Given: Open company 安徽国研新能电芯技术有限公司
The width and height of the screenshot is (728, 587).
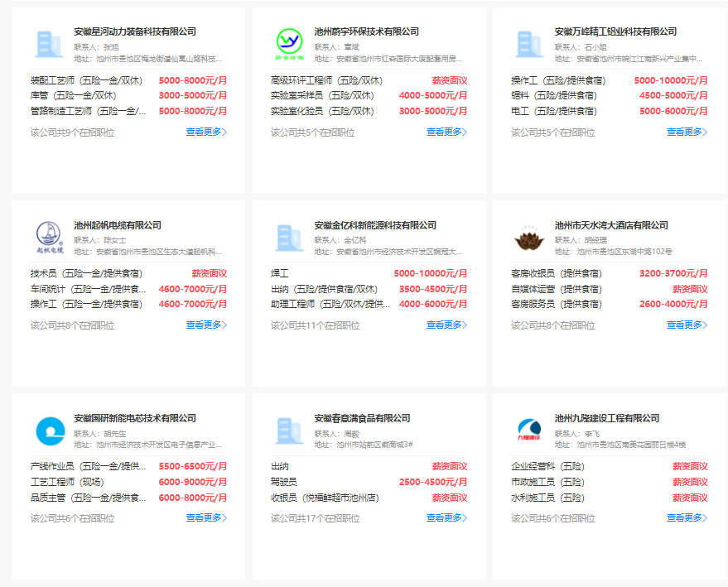Looking at the screenshot, I should click(135, 418).
